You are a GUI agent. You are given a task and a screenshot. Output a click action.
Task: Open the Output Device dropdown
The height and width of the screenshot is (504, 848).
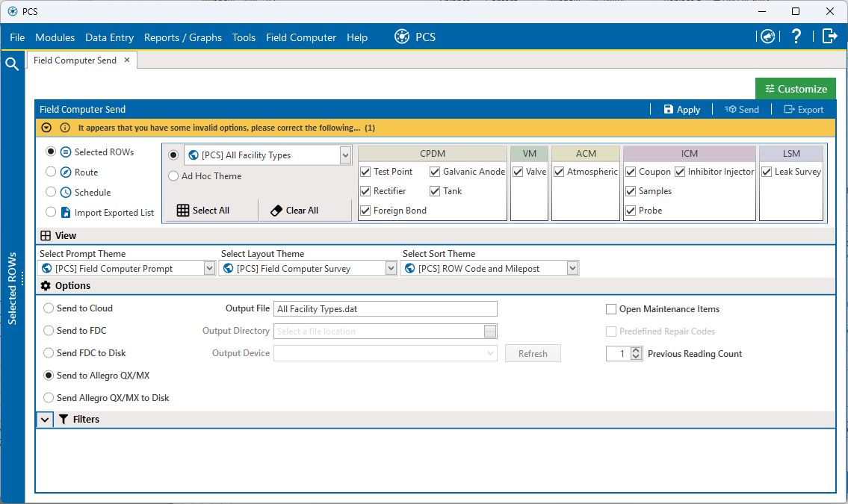tap(491, 353)
